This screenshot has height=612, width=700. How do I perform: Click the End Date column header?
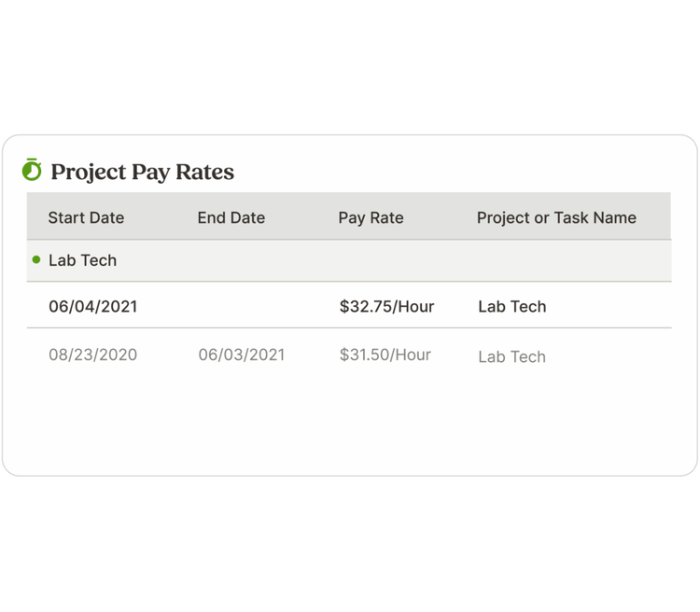[231, 217]
